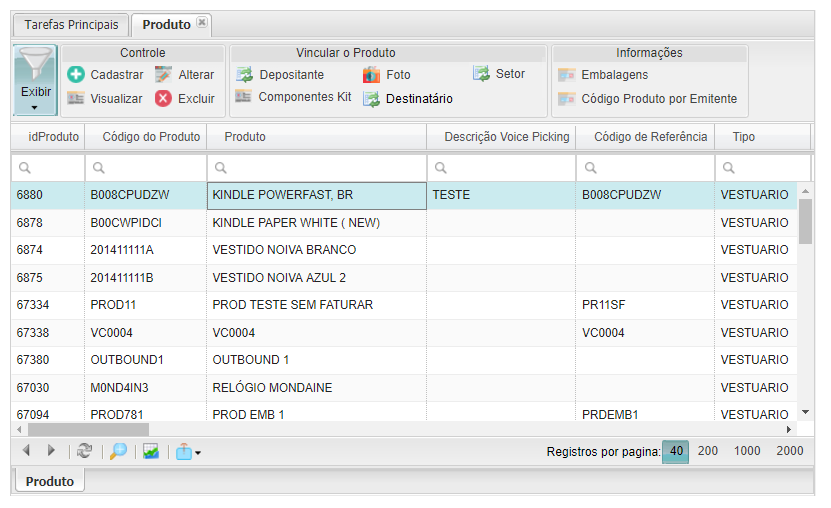This screenshot has height=508, width=831.
Task: Select the OUTBOUND 1 product row
Action: 404,360
